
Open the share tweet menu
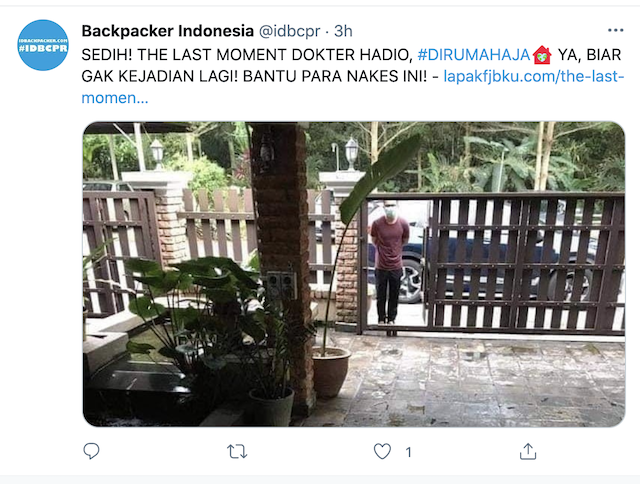pos(528,451)
